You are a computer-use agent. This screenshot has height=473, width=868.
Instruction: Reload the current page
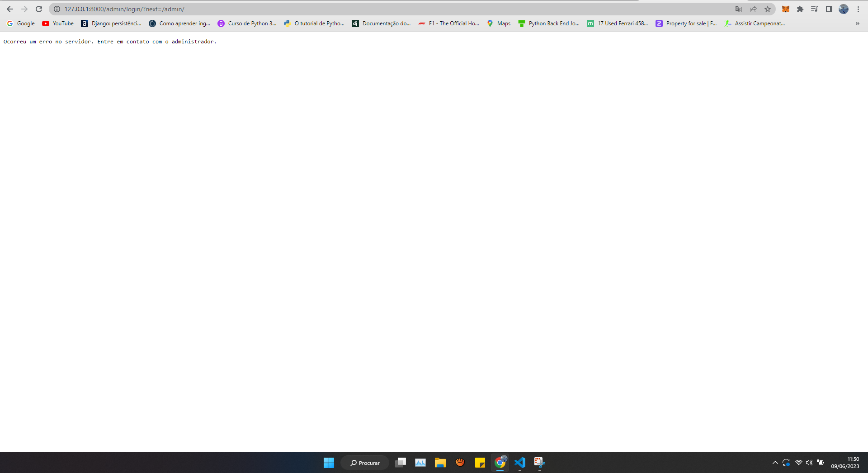pyautogui.click(x=39, y=9)
